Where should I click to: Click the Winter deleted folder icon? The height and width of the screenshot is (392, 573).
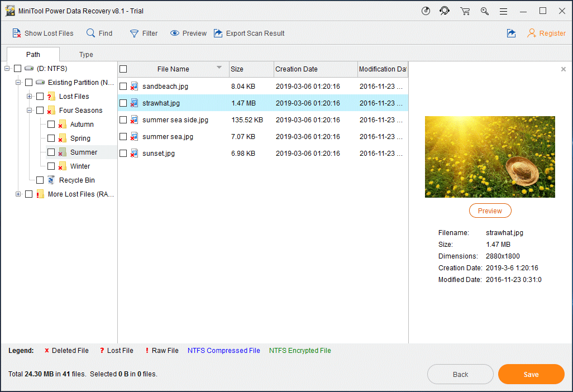(62, 166)
